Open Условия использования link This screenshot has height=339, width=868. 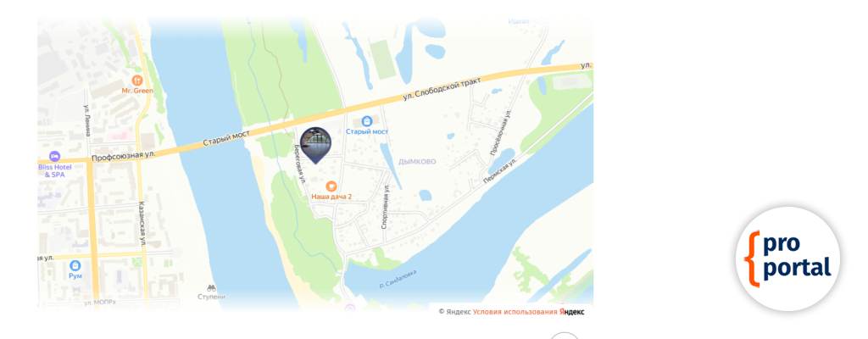[515, 312]
